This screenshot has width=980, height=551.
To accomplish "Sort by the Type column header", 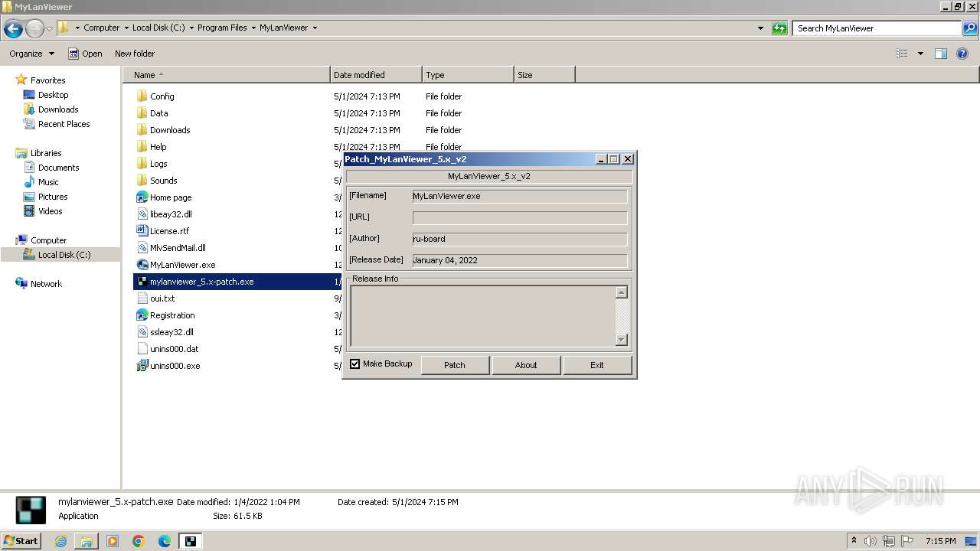I will [468, 75].
